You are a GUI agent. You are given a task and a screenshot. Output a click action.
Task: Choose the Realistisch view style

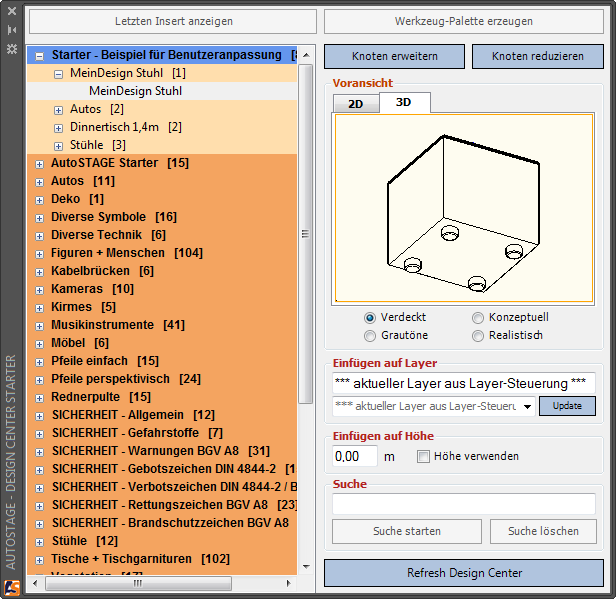478,335
